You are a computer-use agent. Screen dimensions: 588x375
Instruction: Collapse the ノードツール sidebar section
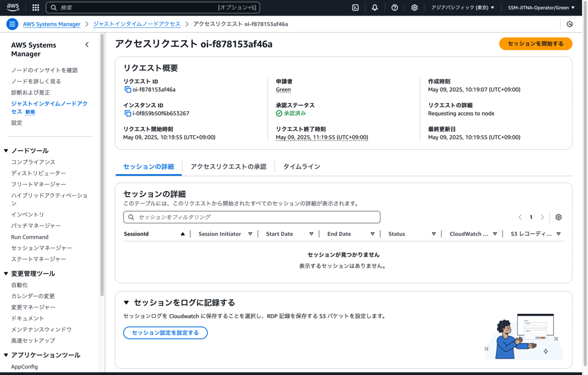click(x=6, y=150)
